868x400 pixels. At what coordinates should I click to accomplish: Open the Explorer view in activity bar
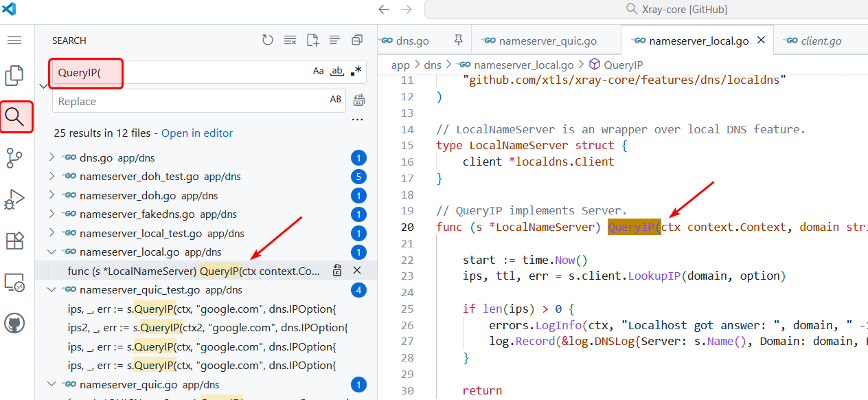click(14, 76)
